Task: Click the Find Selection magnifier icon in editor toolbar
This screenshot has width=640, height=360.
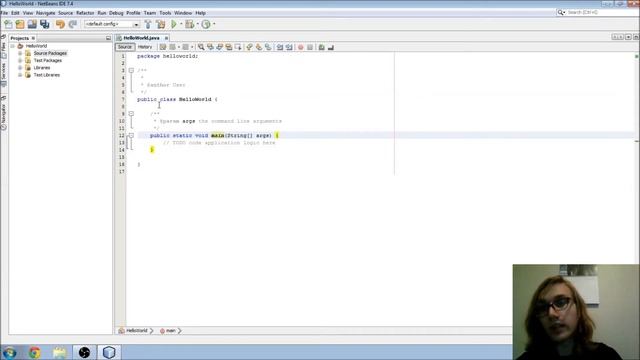Action: pos(201,47)
